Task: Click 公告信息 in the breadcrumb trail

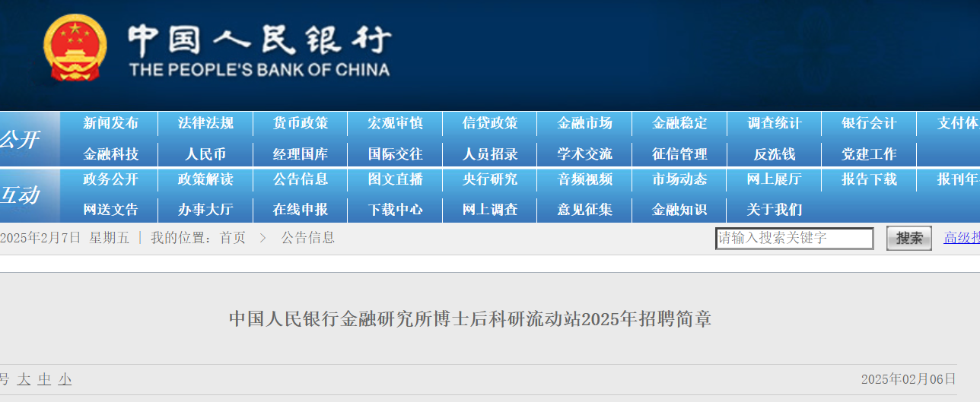Action: pos(308,238)
